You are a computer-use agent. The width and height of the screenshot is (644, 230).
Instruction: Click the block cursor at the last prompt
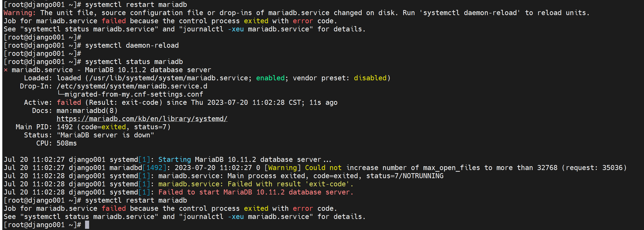pos(87,224)
